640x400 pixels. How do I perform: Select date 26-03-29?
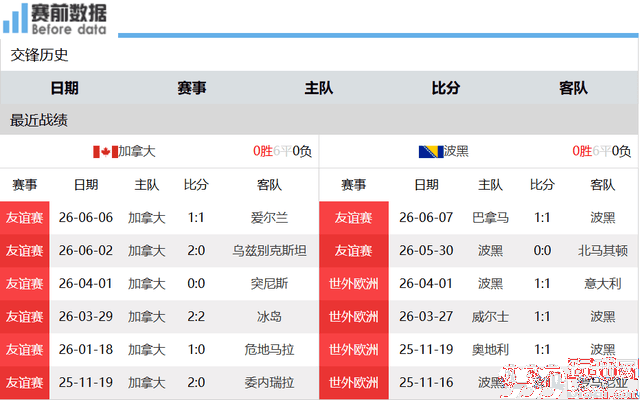[86, 316]
